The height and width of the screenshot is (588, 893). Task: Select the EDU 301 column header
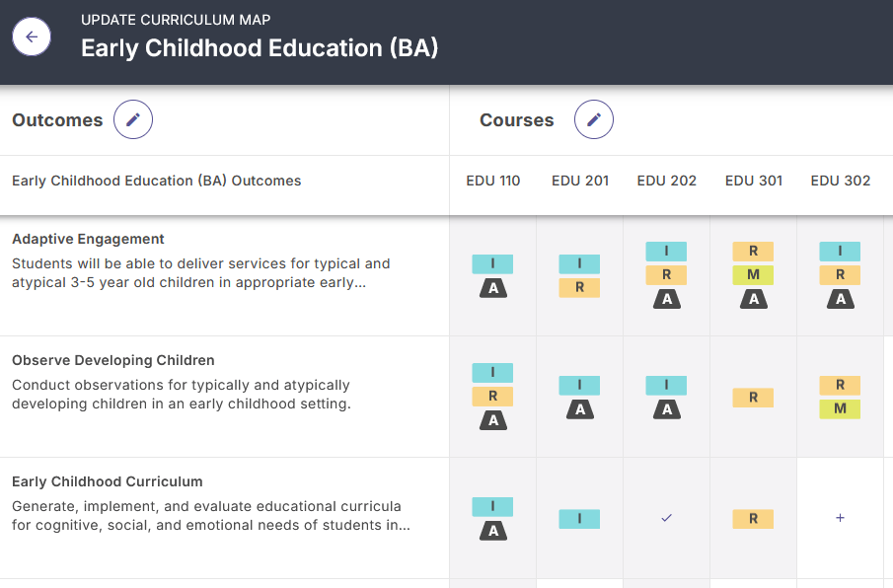(x=754, y=181)
